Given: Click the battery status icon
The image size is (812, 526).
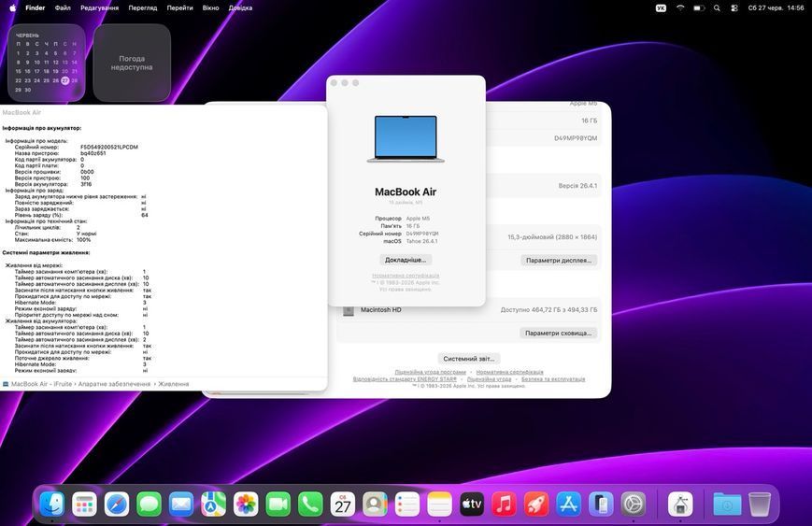Looking at the screenshot, I should 699,7.
